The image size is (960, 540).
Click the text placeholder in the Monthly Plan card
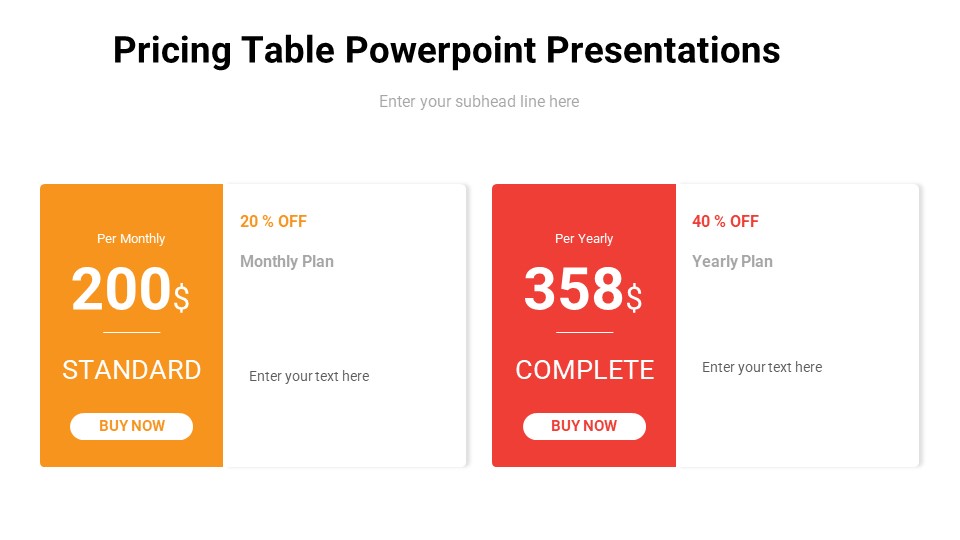coord(309,376)
